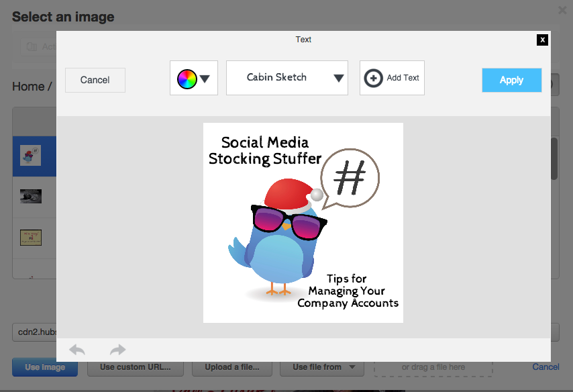Close the Select an image dialog
The height and width of the screenshot is (392, 573).
pyautogui.click(x=562, y=10)
